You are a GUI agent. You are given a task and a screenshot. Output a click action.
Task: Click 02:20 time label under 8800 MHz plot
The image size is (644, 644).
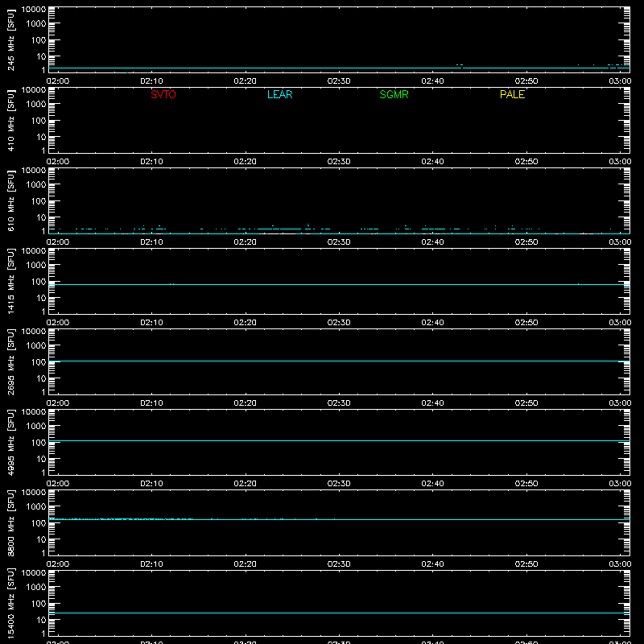[x=246, y=564]
